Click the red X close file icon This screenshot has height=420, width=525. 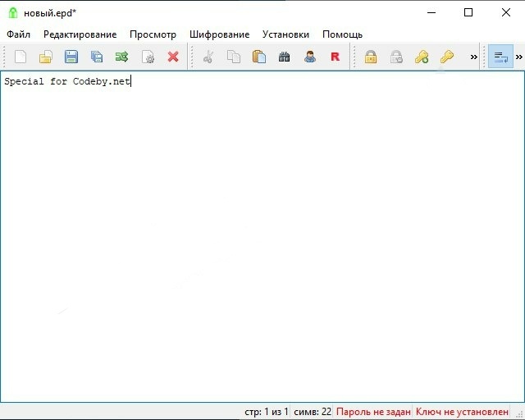click(x=173, y=57)
